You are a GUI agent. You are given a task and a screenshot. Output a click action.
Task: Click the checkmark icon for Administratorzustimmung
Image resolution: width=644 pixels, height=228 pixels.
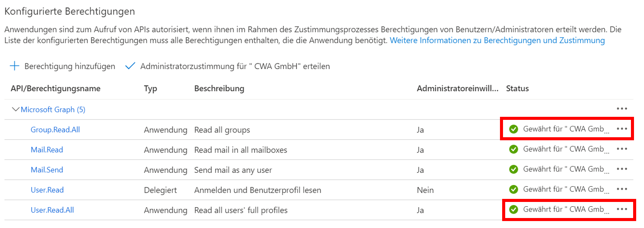click(x=130, y=66)
